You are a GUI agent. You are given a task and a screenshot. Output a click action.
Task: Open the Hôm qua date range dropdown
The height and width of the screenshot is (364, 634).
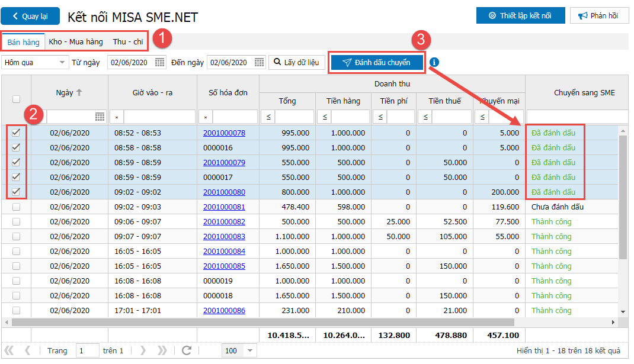click(62, 62)
